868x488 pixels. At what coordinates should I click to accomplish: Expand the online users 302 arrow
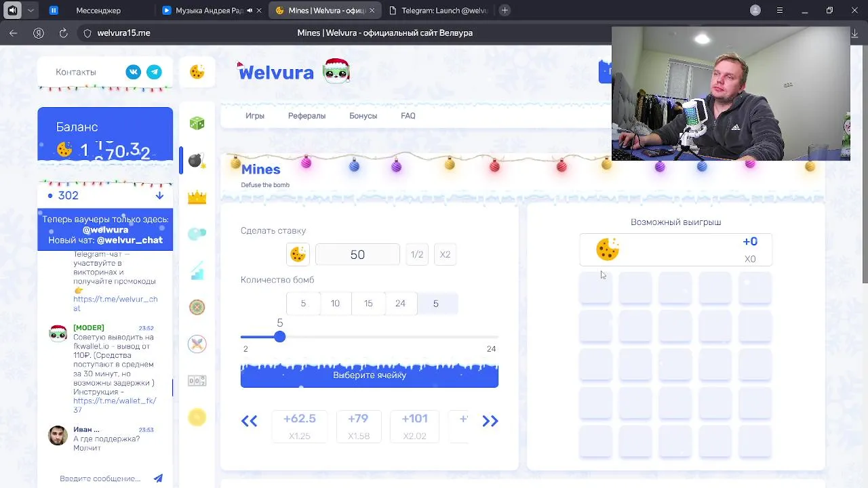[159, 195]
